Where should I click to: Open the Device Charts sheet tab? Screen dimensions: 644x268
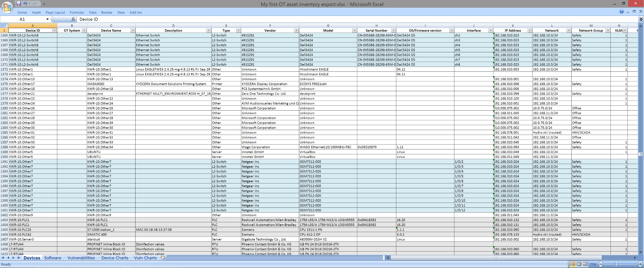(115, 258)
